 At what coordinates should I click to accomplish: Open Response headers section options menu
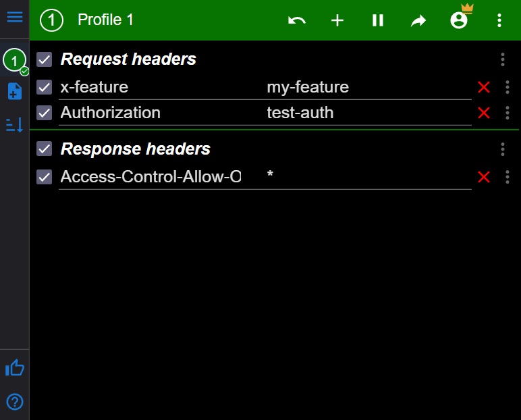tap(502, 149)
